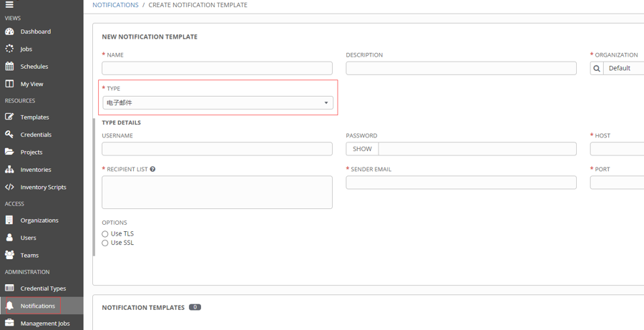Screen dimensions: 644x330
Task: Click TYPE DETAILS section label
Action: [121, 122]
